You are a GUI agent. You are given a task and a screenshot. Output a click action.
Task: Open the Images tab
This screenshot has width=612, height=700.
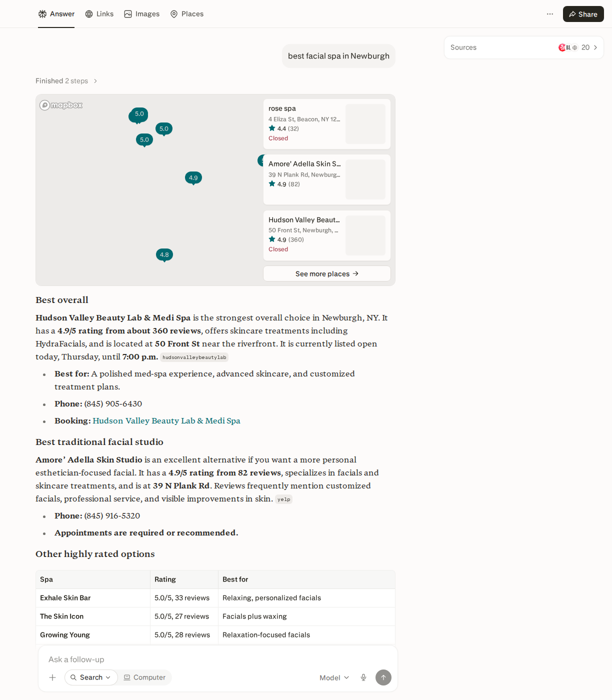point(142,14)
